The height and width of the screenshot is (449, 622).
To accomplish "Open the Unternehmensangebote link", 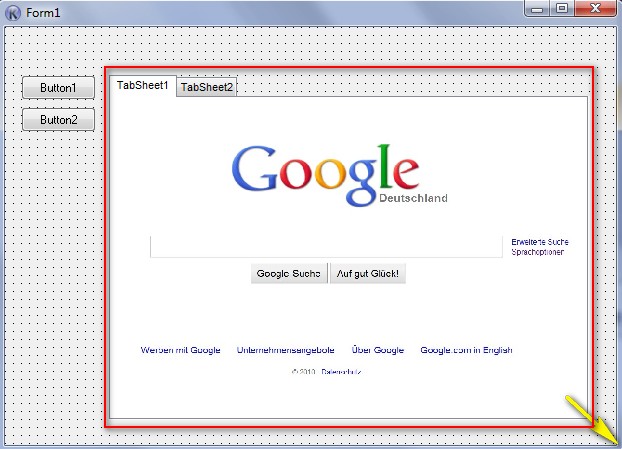I will (286, 350).
